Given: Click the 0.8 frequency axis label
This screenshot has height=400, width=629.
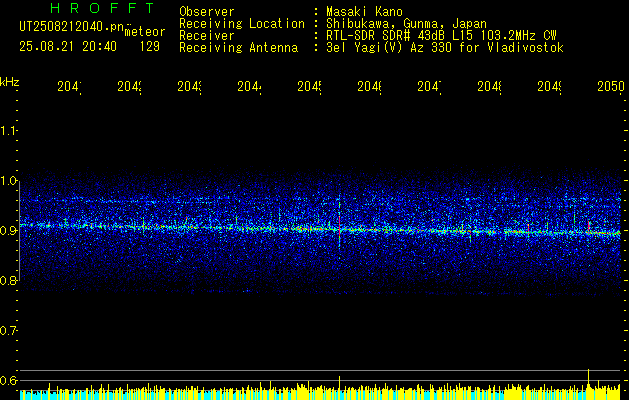Looking at the screenshot, I should [8, 280].
